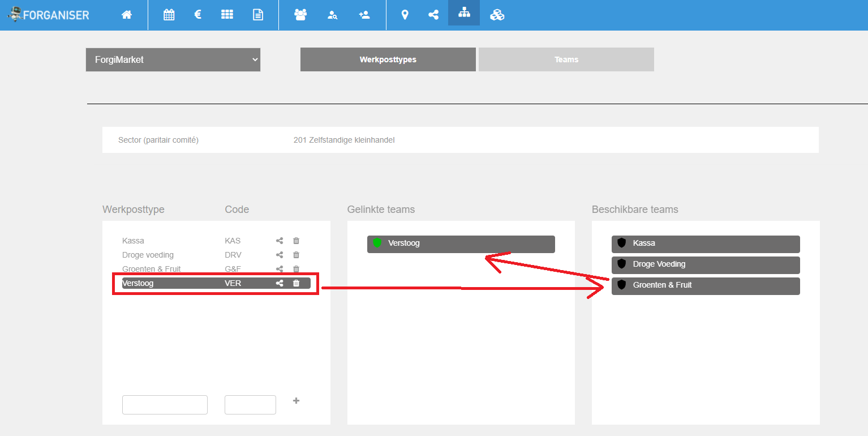Toggle the shield on available Kassa team
The width and height of the screenshot is (868, 436).
click(622, 243)
